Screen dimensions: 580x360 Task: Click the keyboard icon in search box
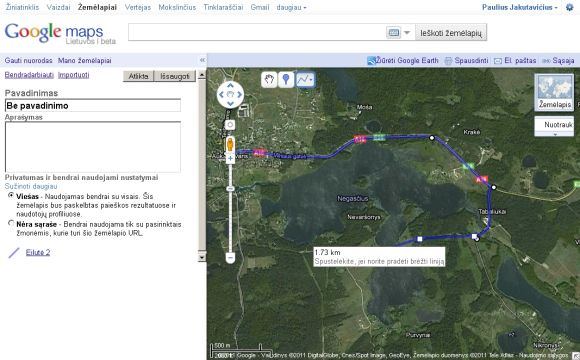[x=394, y=33]
